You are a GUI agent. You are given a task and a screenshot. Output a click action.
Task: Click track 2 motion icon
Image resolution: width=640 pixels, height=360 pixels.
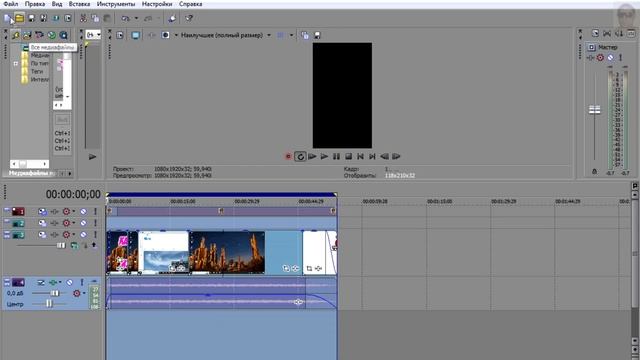coord(42,223)
